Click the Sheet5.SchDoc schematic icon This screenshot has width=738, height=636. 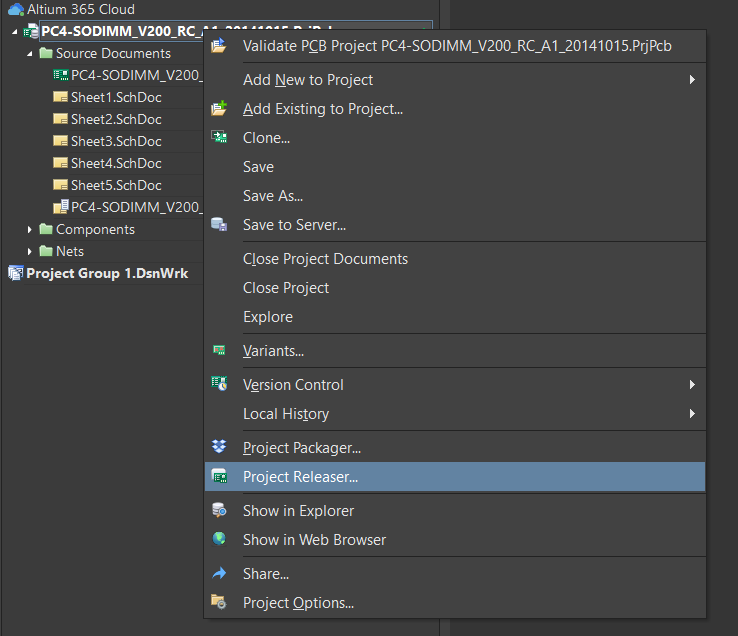tap(60, 185)
